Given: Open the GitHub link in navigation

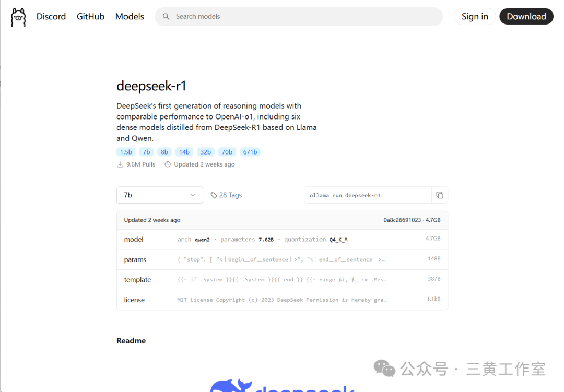Looking at the screenshot, I should (90, 17).
